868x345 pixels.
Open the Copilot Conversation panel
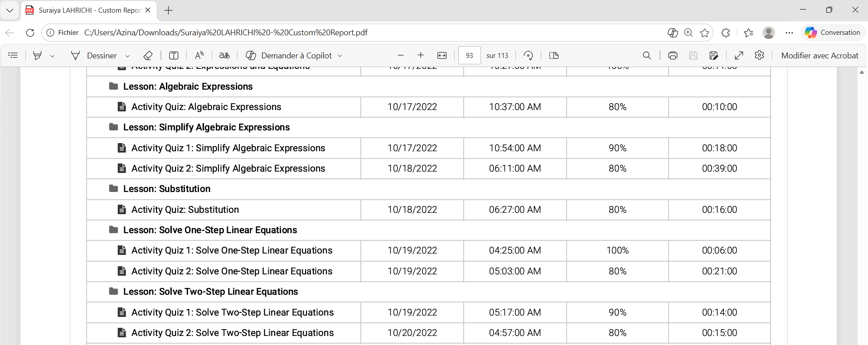tap(833, 33)
